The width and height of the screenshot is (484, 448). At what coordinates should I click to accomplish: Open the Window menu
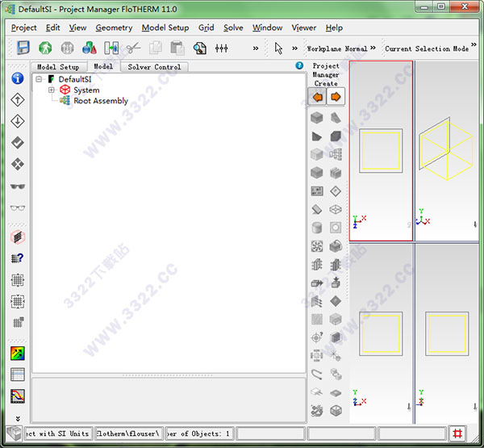267,27
